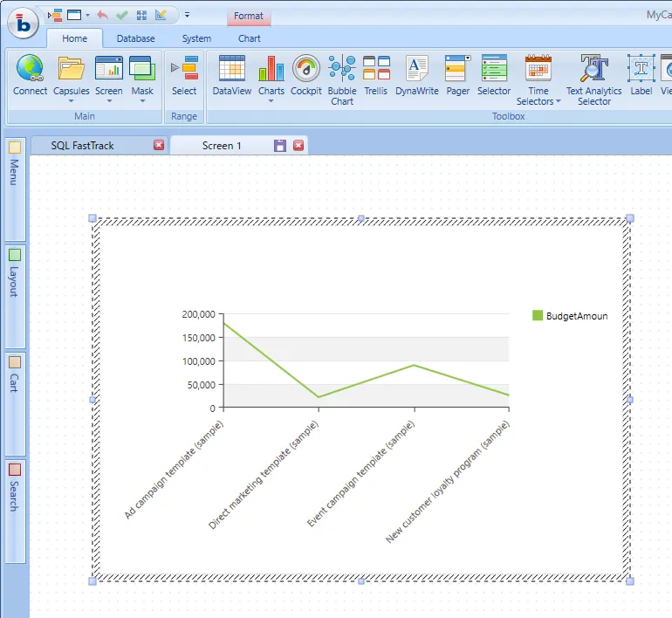Click the green BudgetAmount legend swatch
672x618 pixels.
click(x=538, y=315)
